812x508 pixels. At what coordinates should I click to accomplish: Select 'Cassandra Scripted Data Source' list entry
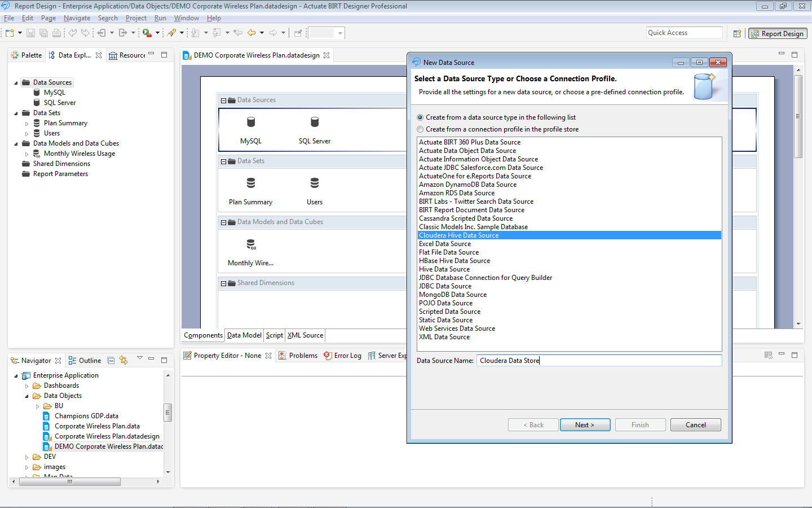click(x=570, y=218)
